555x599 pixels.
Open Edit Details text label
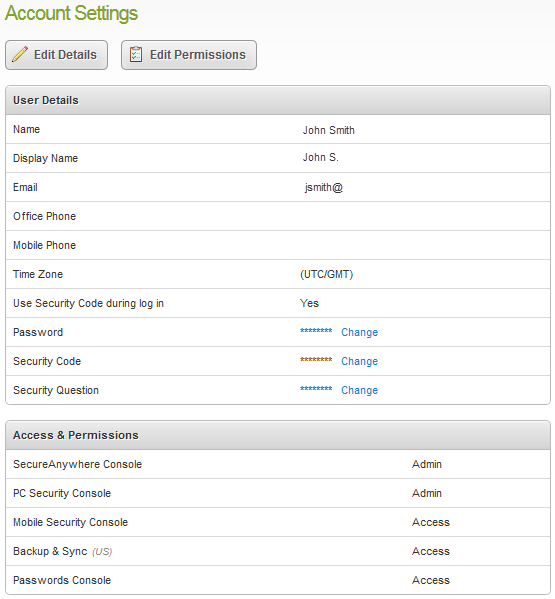(65, 55)
